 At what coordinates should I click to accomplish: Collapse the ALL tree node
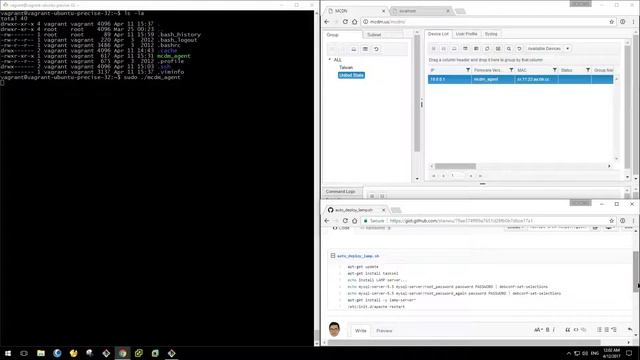[x=330, y=60]
